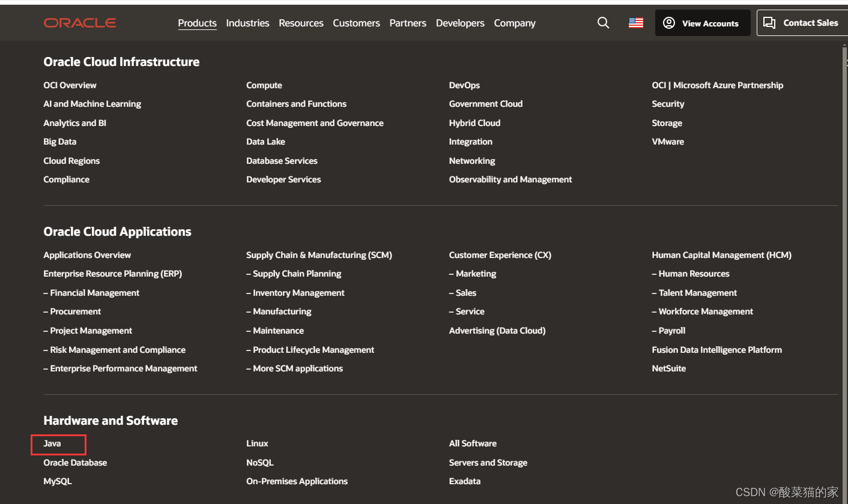Click the Oracle logo

pyautogui.click(x=80, y=23)
